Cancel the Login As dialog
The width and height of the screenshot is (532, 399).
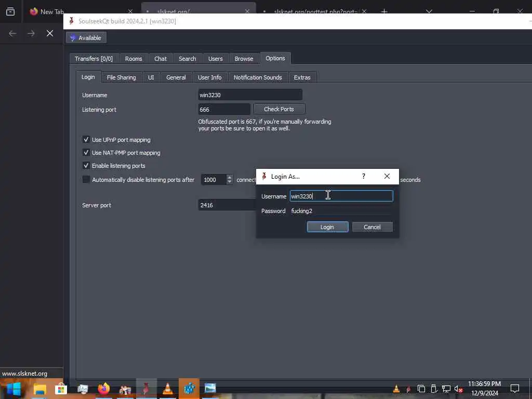pos(372,227)
